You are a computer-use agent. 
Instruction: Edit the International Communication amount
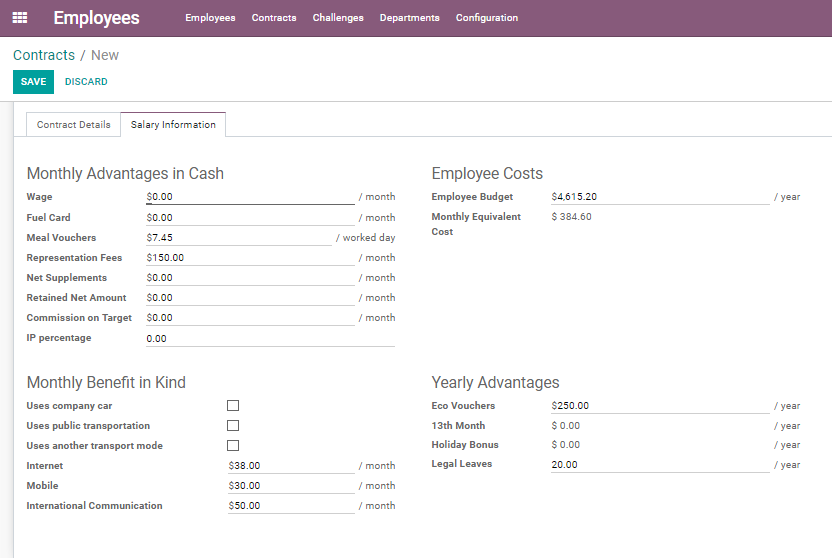pyautogui.click(x=291, y=506)
